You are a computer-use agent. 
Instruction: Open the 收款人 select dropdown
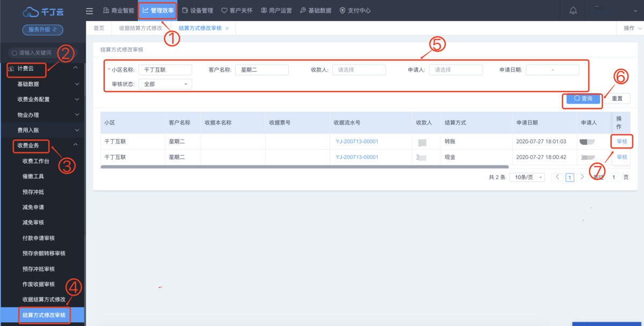click(359, 70)
